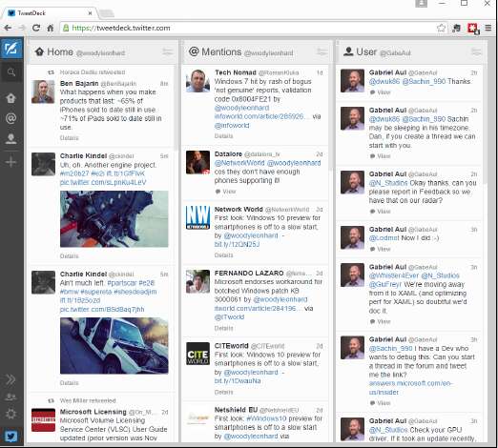Jump to User column via sidebar person icon
Screen dimensions: 498x448
pyautogui.click(x=10, y=139)
